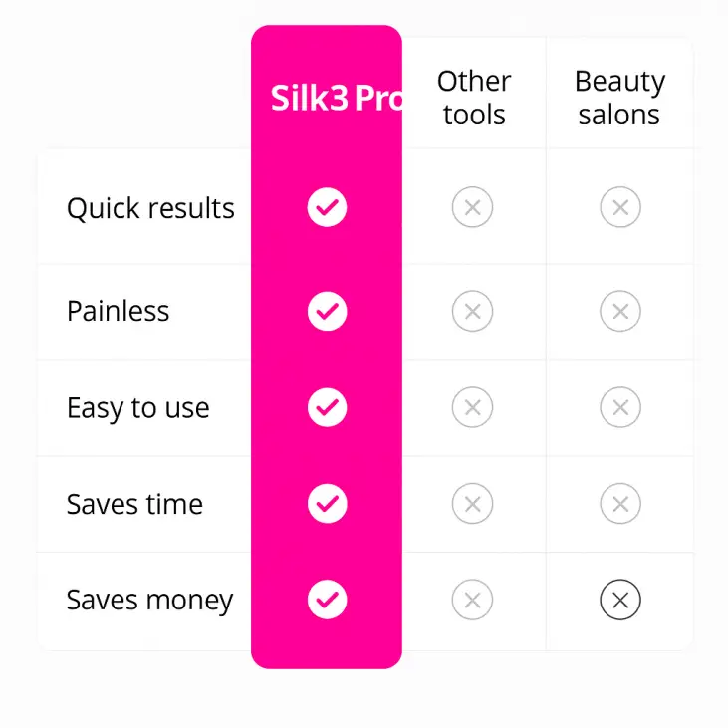Click Beauty salons X icon for Easy to use
728x728 pixels.
[620, 407]
